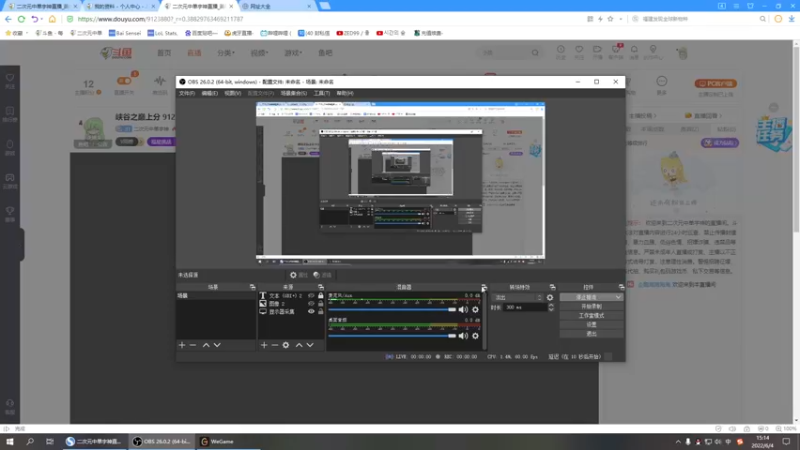This screenshot has width=800, height=450.
Task: Open the OBS Edit menu
Action: pos(209,93)
